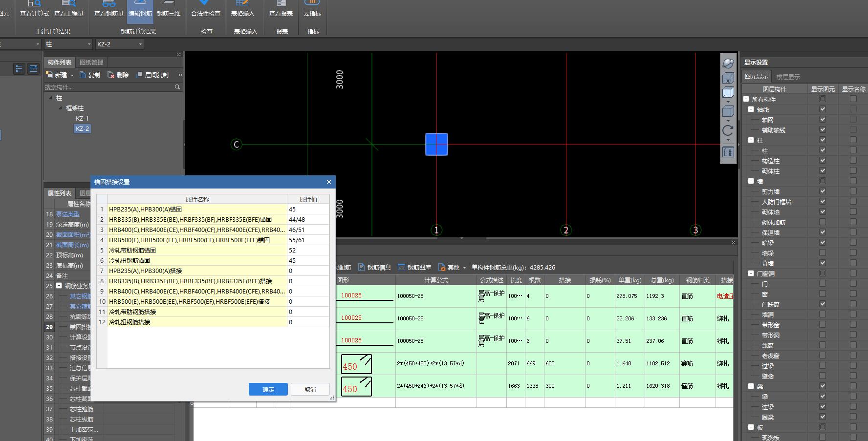868x441 pixels.
Task: Click 查看钢筋量 ribbon button
Action: [x=108, y=10]
